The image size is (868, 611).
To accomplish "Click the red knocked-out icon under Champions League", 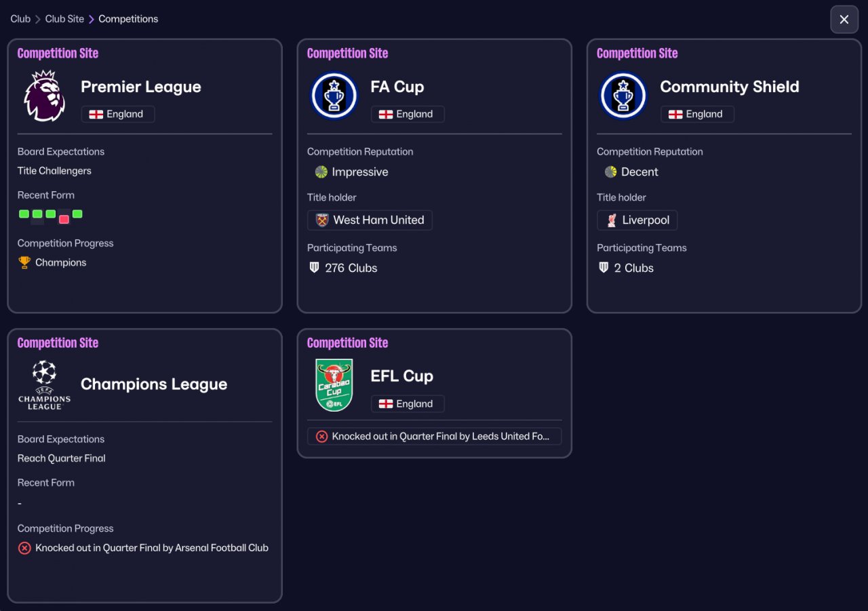I will [24, 548].
